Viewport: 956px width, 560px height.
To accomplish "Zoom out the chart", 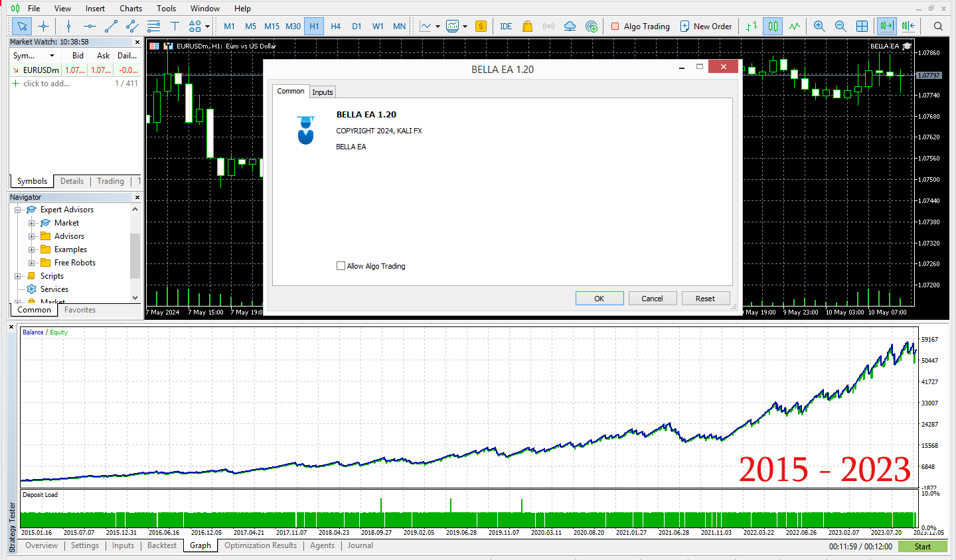I will coord(840,27).
